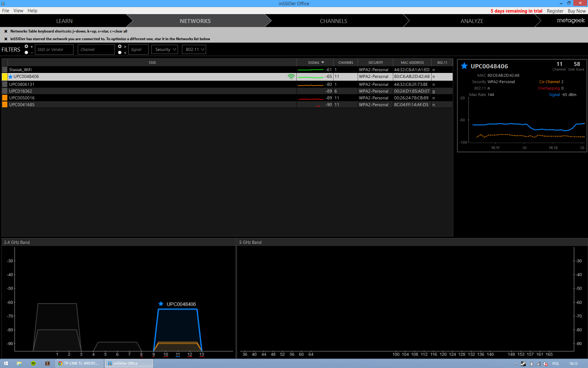Open the Security filter dropdown

tap(165, 49)
